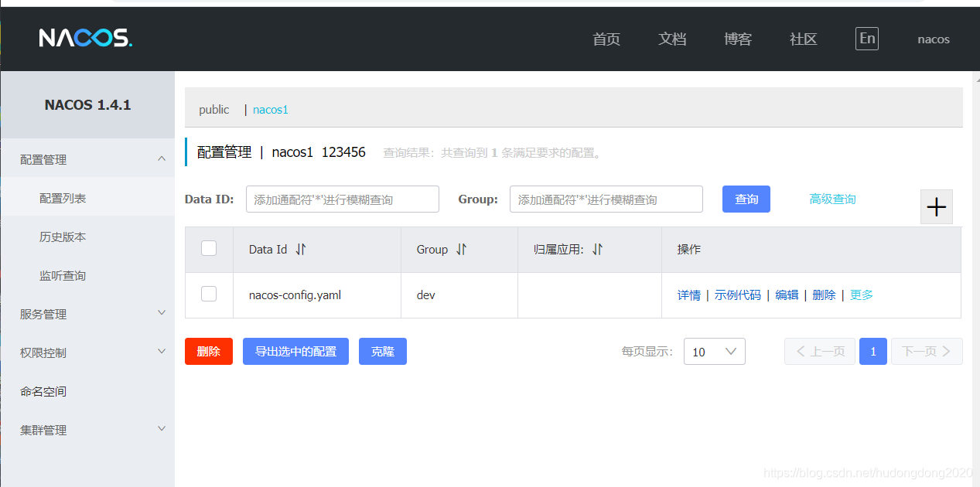The image size is (980, 487).
Task: Switch to the public namespace tab
Action: pos(214,110)
